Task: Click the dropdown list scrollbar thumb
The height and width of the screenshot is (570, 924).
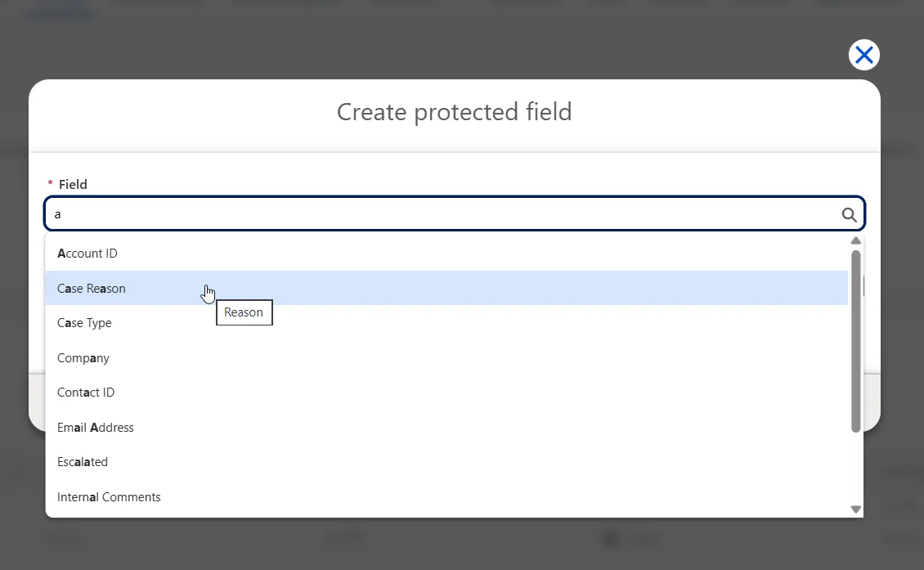Action: tap(855, 341)
